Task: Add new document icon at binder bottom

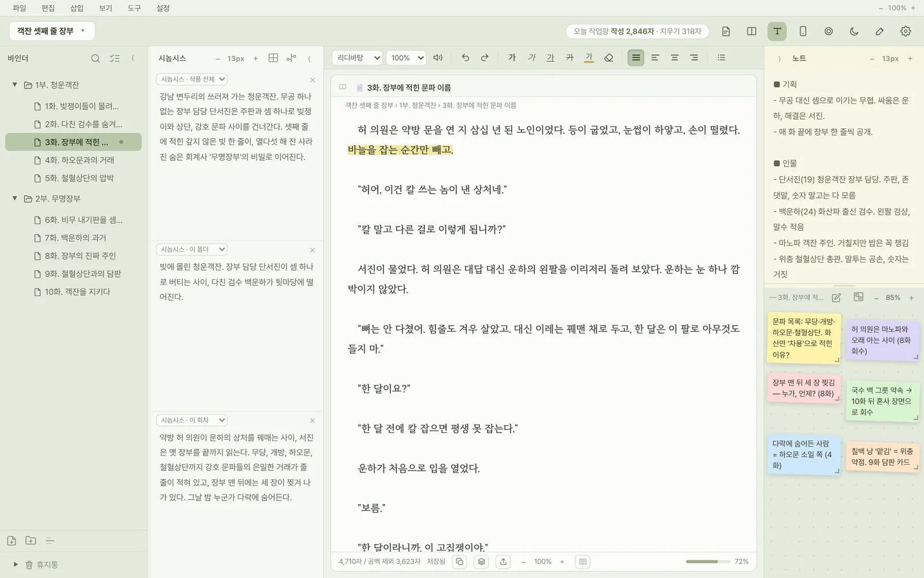Action: [x=12, y=541]
